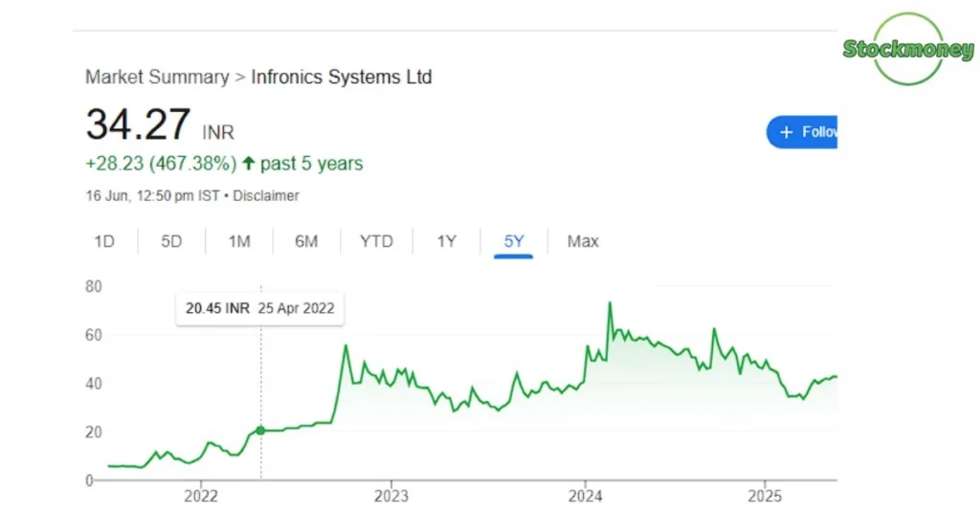Click the 16 Jun, 12:50 pm IST timestamp
This screenshot has height=513, width=980.
coord(152,195)
